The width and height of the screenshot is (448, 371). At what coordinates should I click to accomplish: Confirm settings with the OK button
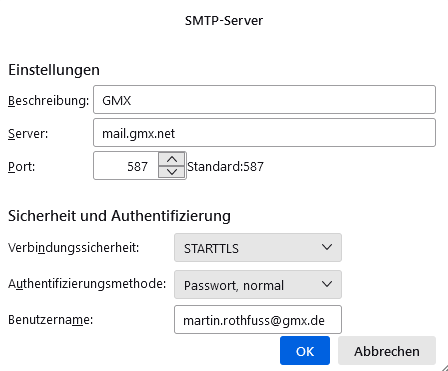pyautogui.click(x=305, y=351)
